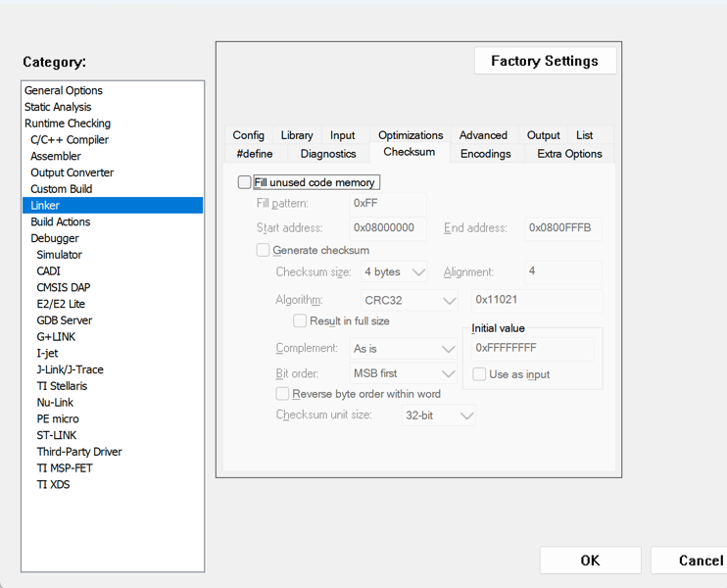Click the Fill pattern input field
Image resolution: width=727 pixels, height=588 pixels.
coord(388,204)
